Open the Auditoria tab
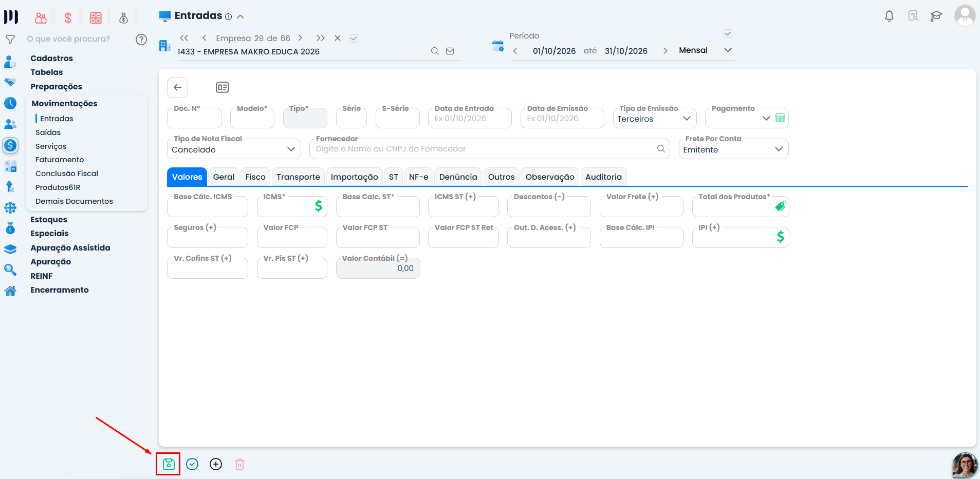The height and width of the screenshot is (479, 980). [603, 177]
